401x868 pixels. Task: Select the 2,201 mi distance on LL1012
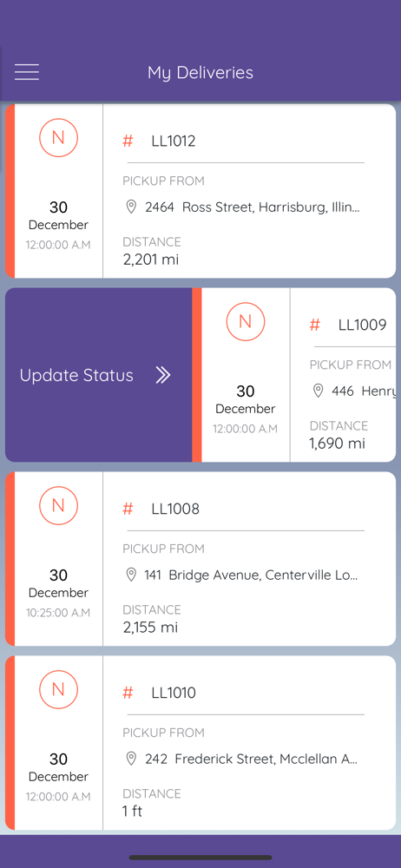(x=151, y=259)
